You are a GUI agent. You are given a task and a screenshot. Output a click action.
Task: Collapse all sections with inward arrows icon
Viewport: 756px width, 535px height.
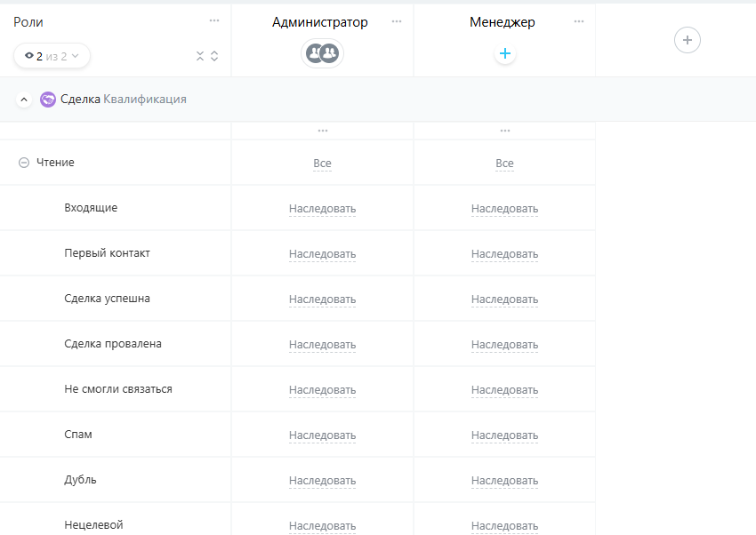[200, 56]
